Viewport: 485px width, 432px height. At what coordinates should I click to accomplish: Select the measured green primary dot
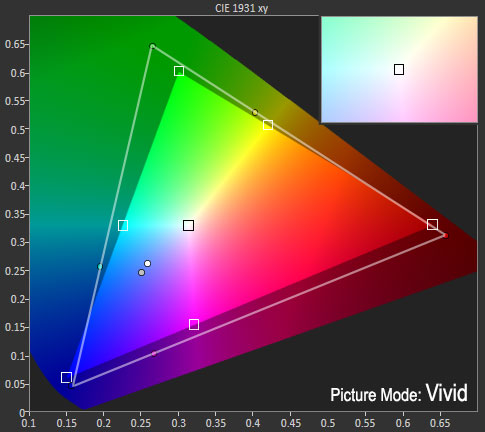pyautogui.click(x=152, y=46)
